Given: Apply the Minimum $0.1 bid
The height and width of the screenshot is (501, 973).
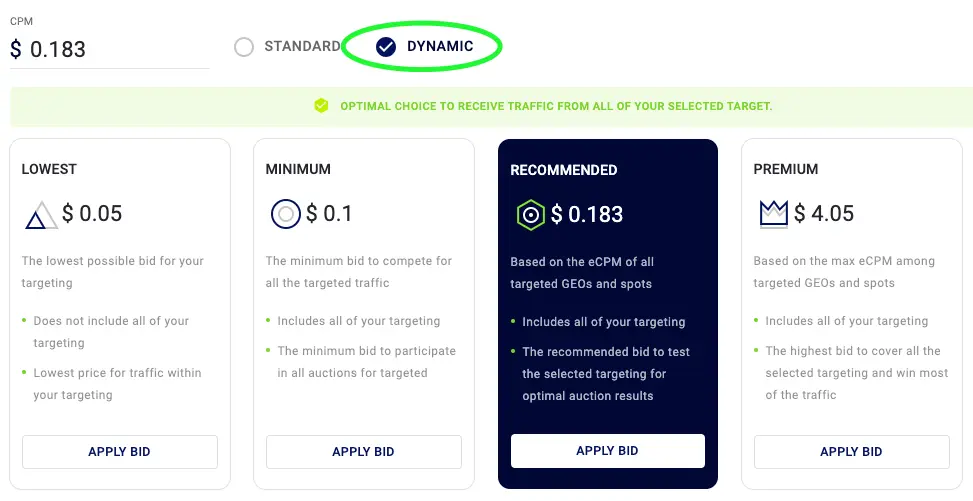Looking at the screenshot, I should (x=364, y=452).
